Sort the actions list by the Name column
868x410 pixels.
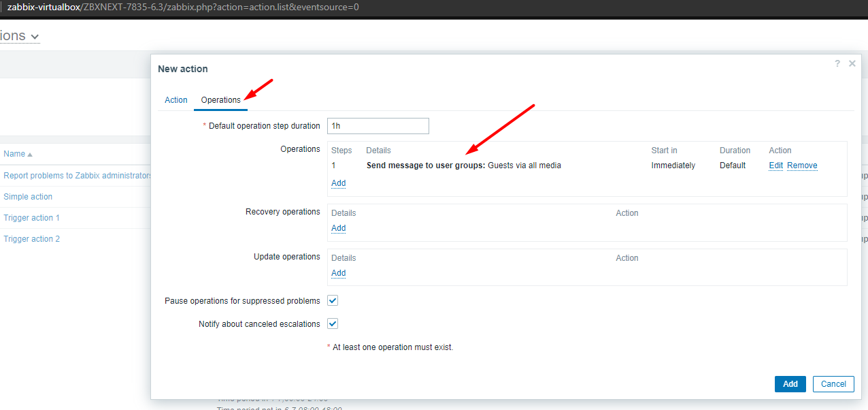pyautogui.click(x=18, y=154)
